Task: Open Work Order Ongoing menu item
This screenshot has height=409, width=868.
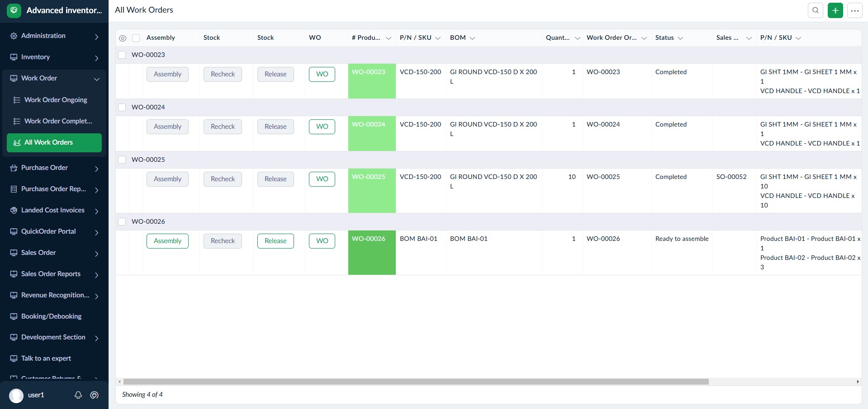Action: tap(56, 100)
